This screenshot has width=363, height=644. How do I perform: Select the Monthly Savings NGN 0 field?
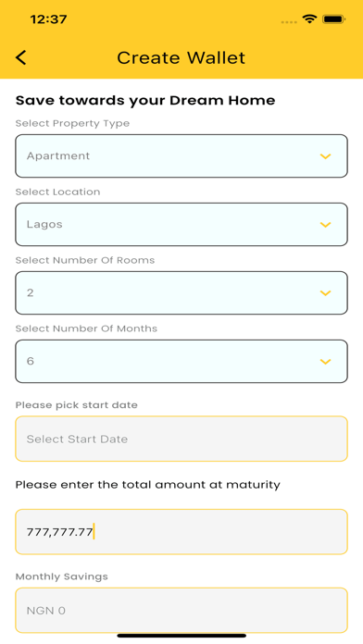tap(181, 611)
